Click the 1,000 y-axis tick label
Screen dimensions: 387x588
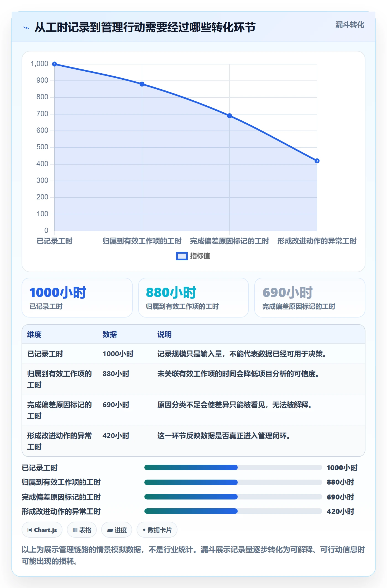(40, 64)
